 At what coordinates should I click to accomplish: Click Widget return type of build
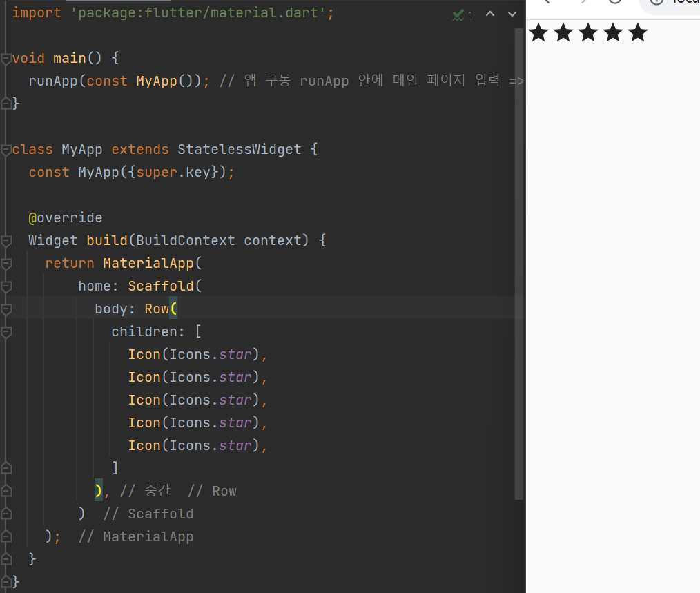point(53,241)
